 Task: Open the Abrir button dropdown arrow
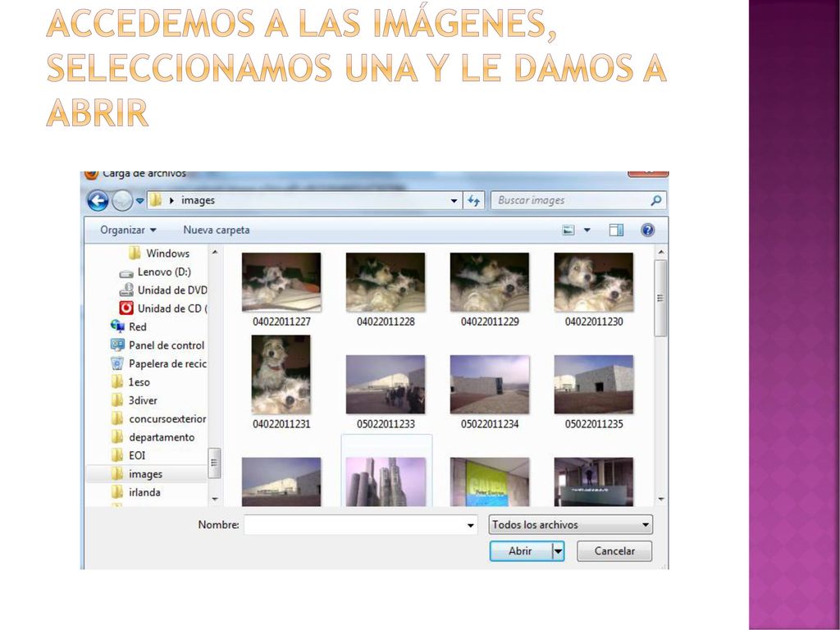pos(558,550)
